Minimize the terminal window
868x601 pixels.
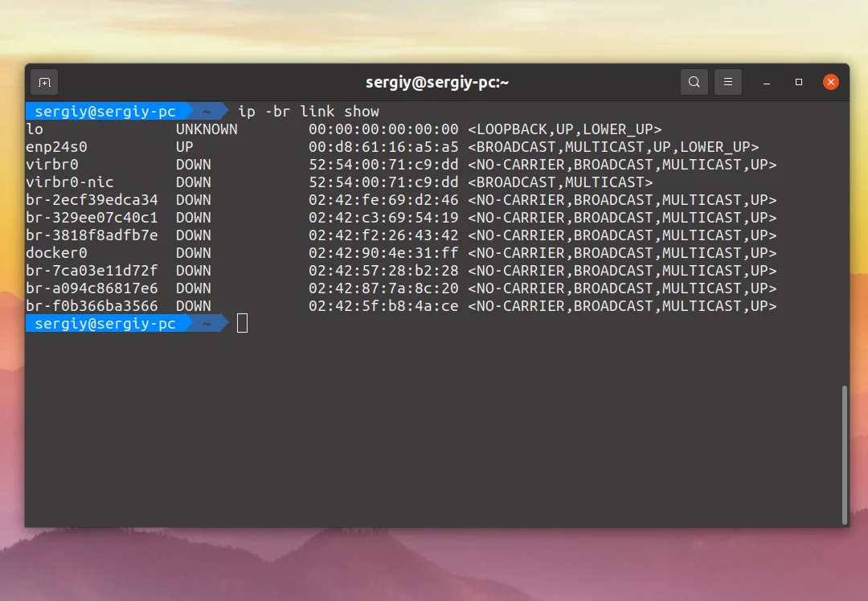[767, 83]
